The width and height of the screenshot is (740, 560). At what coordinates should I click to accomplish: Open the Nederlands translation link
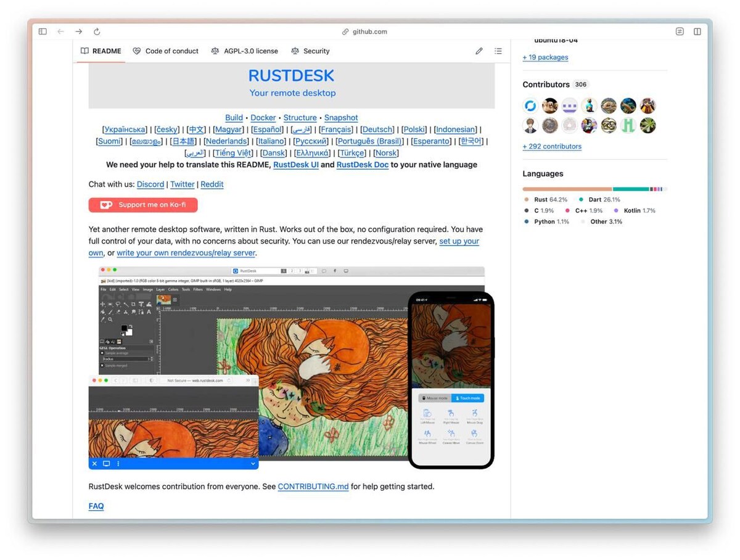(x=226, y=141)
